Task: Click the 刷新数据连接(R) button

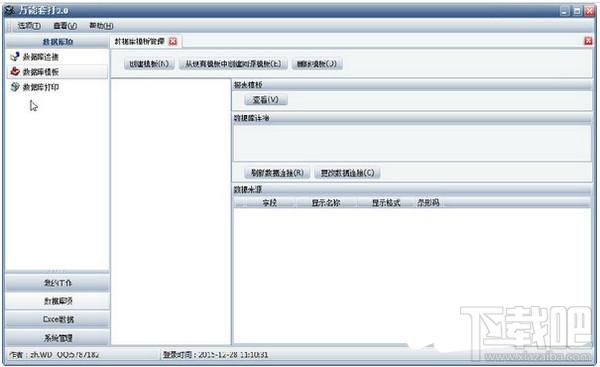Action: pos(277,173)
